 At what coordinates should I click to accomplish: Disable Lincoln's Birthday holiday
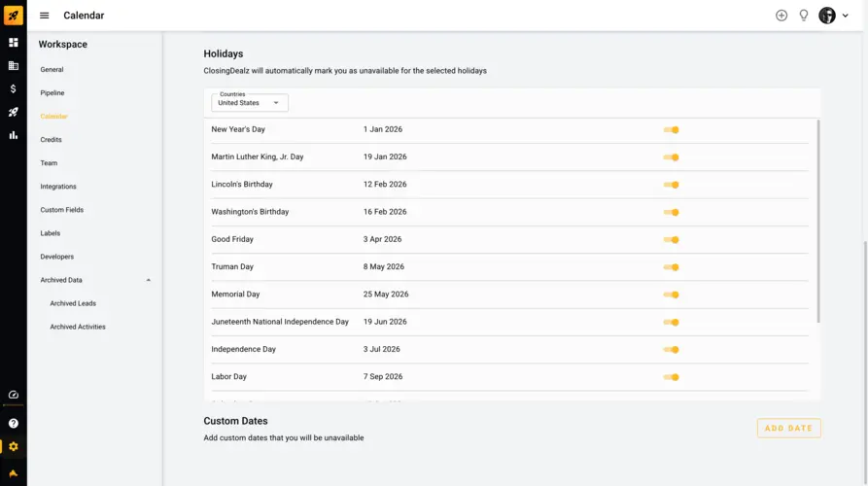pos(671,185)
